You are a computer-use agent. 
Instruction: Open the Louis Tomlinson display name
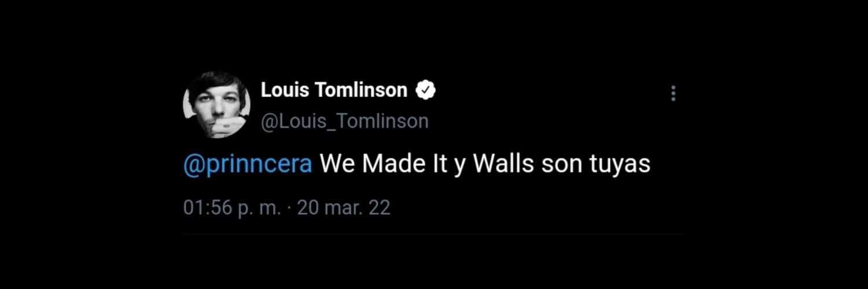[334, 90]
